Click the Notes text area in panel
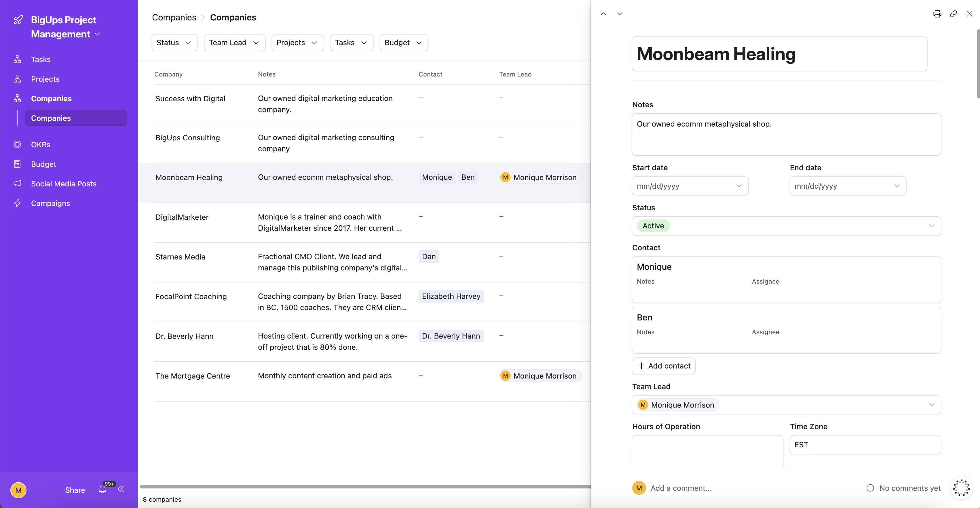 click(x=786, y=134)
